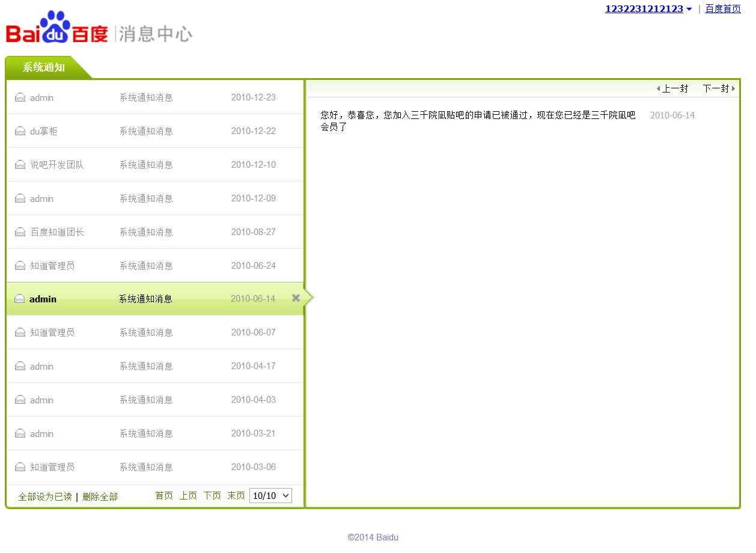Viewport: 756px width, 553px height.
Task: Open message dated 2010-04-17
Action: click(155, 366)
